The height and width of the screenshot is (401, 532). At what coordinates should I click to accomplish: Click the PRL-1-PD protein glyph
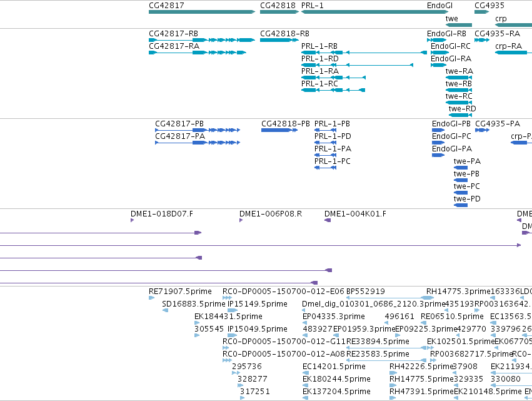(325, 143)
